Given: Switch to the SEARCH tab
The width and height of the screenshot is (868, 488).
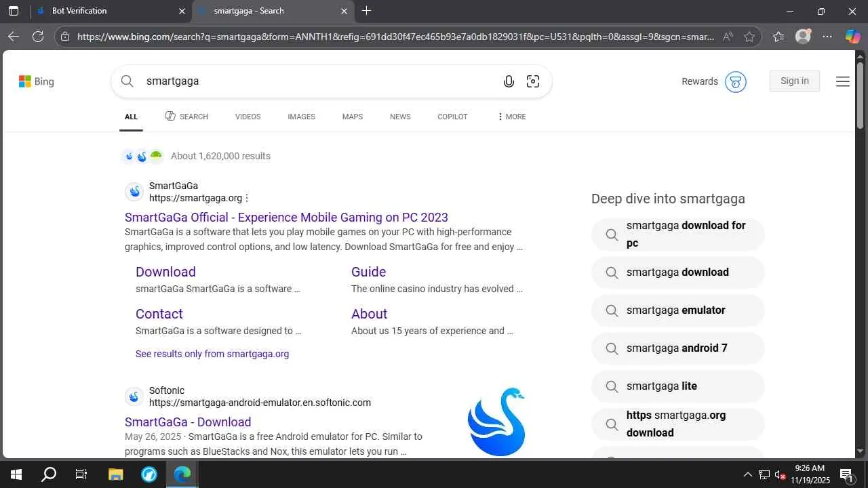Looking at the screenshot, I should point(186,117).
